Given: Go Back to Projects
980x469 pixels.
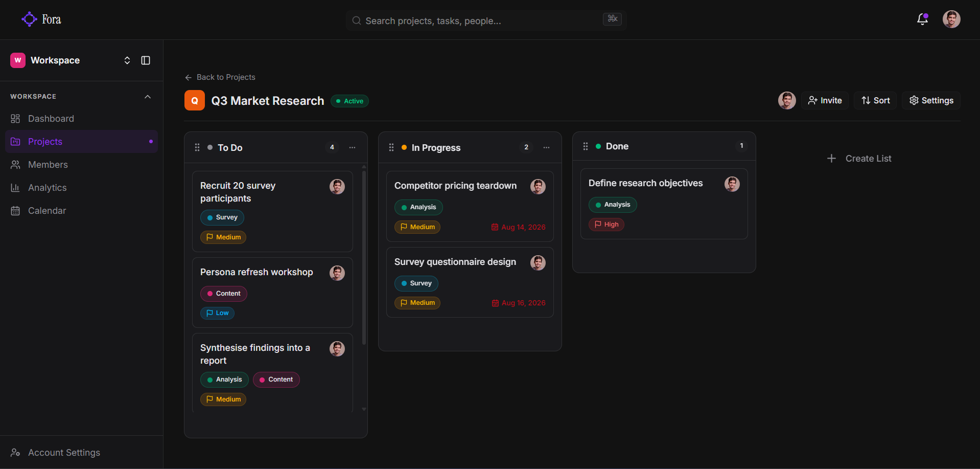Looking at the screenshot, I should [220, 77].
